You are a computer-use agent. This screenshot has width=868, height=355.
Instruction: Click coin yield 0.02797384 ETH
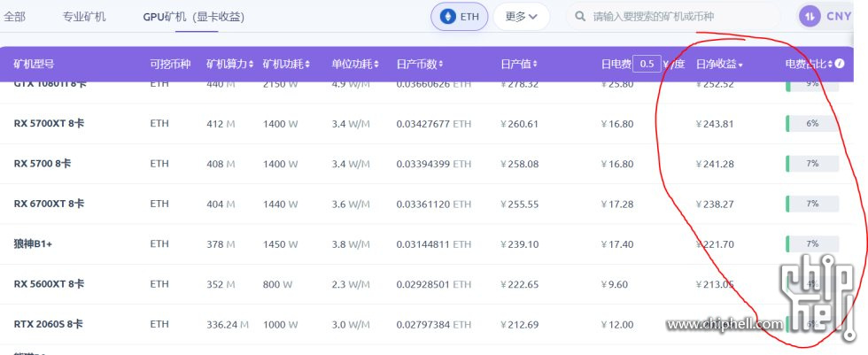(x=433, y=325)
